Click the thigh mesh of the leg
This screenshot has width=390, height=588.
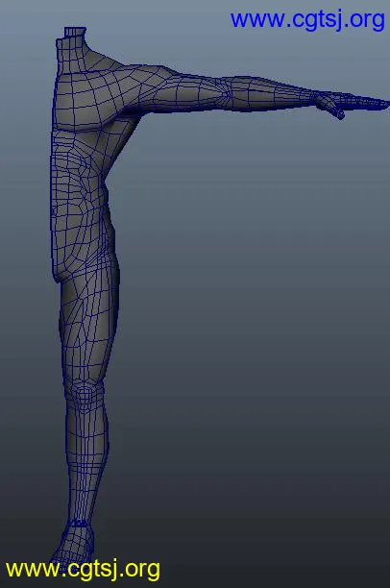[x=88, y=330]
